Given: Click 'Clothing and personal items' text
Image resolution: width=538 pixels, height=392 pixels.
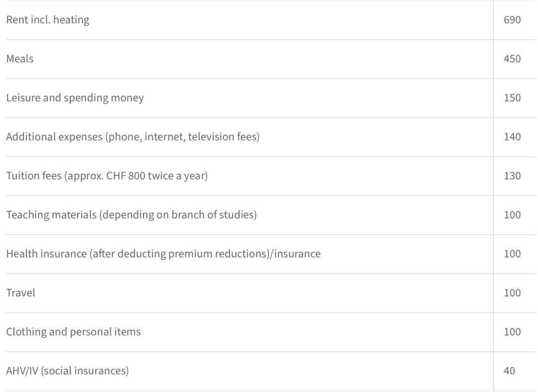Looking at the screenshot, I should (x=73, y=332).
